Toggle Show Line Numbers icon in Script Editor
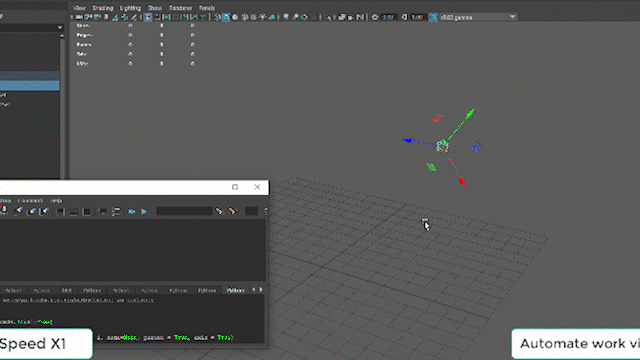Image resolution: width=640 pixels, height=360 pixels. point(116,211)
